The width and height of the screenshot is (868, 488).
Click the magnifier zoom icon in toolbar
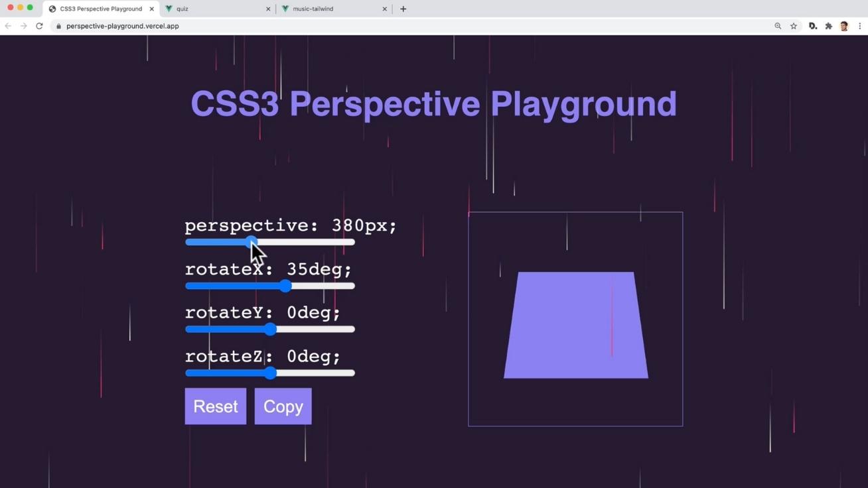click(x=778, y=26)
